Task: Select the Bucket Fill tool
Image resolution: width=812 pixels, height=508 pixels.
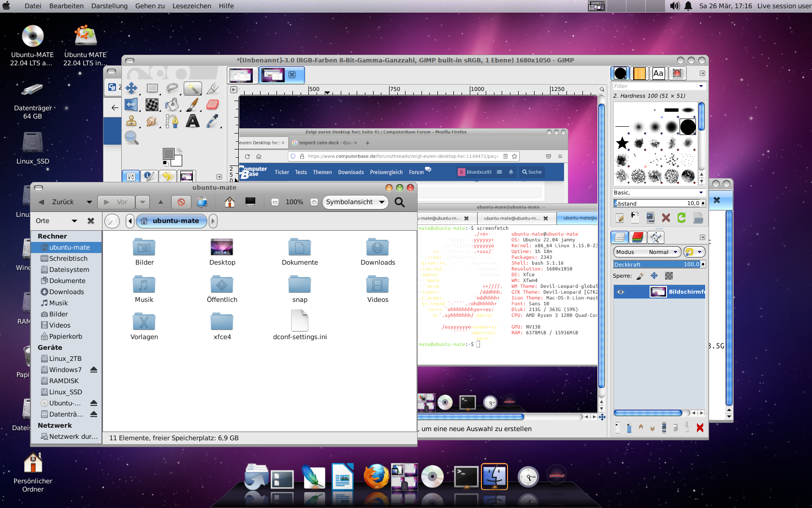Action: click(x=173, y=105)
